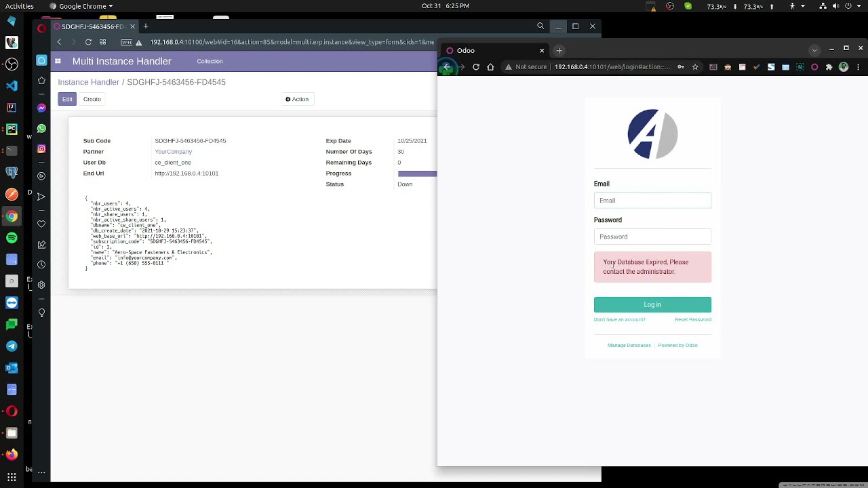Reload the Chrome Odoo login page
This screenshot has height=488, width=868.
[x=476, y=67]
